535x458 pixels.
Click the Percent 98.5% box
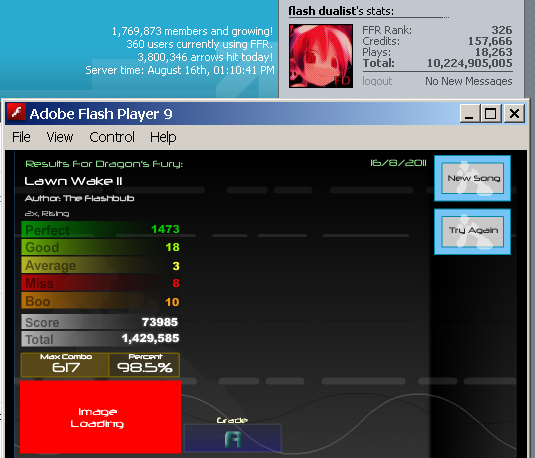click(x=144, y=364)
